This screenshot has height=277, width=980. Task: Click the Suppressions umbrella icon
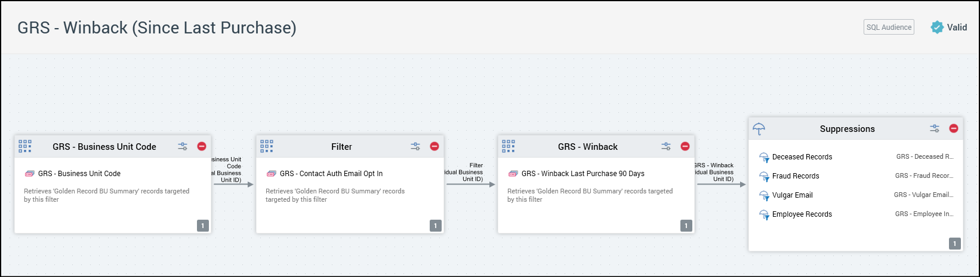click(x=759, y=129)
